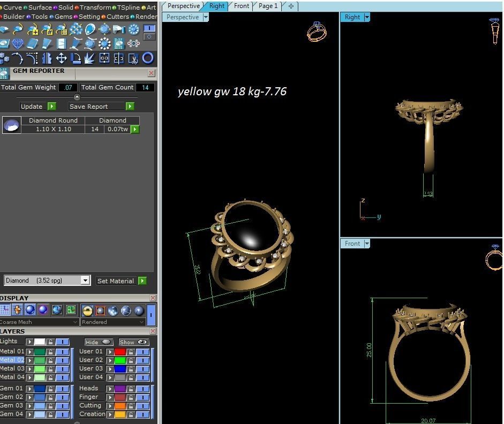504x424 pixels.
Task: Click the three cubes group tool icon
Action: 4,58
